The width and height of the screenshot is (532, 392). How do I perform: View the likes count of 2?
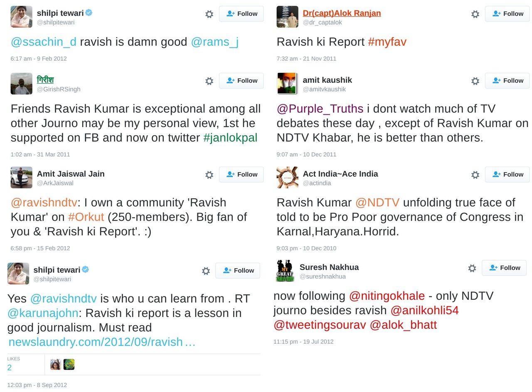(x=10, y=367)
